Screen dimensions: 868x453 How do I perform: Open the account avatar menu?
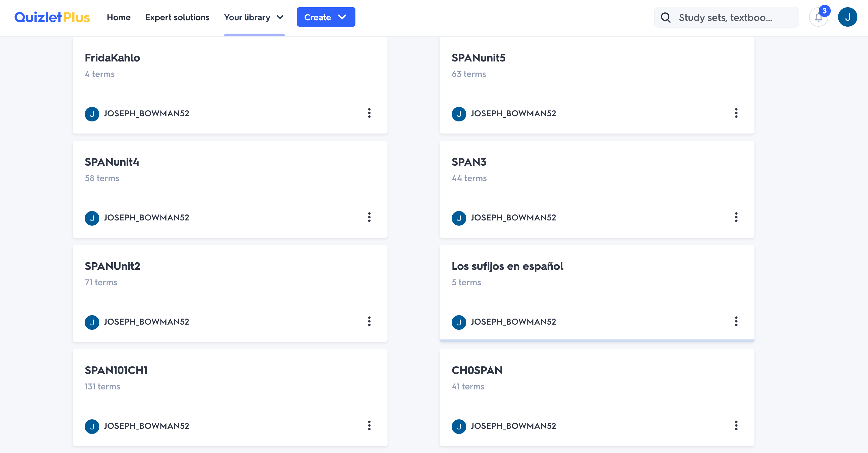[x=847, y=17]
